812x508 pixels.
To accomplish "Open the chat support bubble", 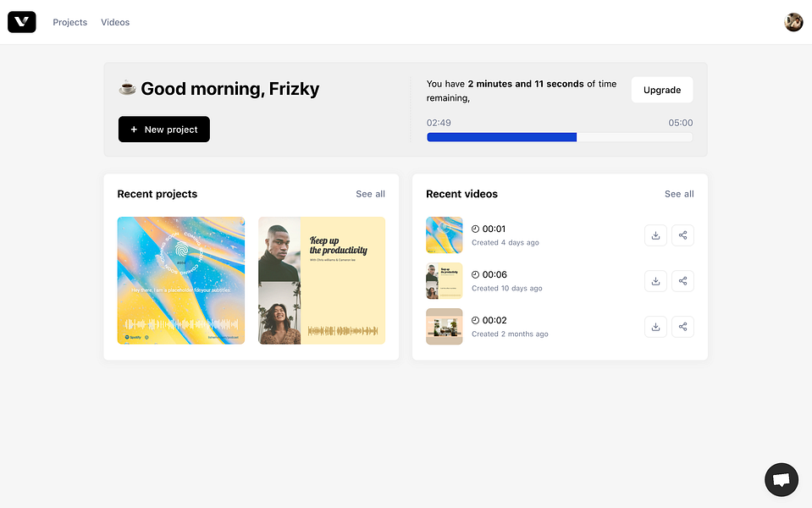I will tap(781, 479).
